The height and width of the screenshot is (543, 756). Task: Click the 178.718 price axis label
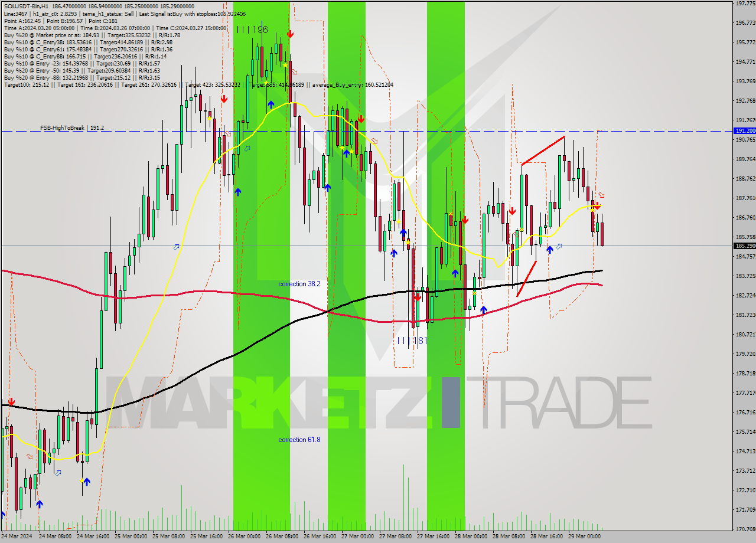(x=745, y=374)
